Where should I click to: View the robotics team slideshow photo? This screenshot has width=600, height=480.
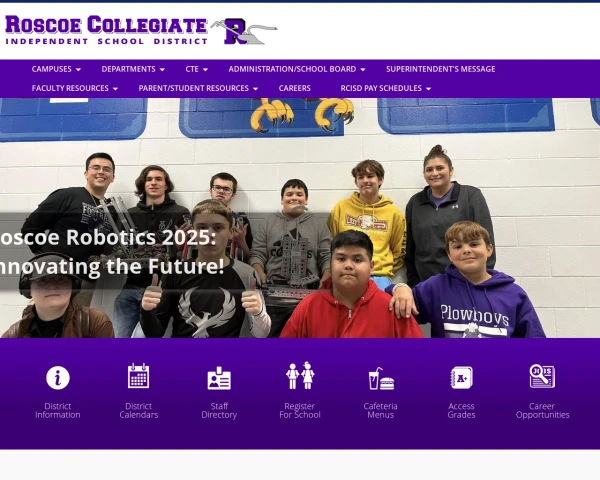coord(300,218)
